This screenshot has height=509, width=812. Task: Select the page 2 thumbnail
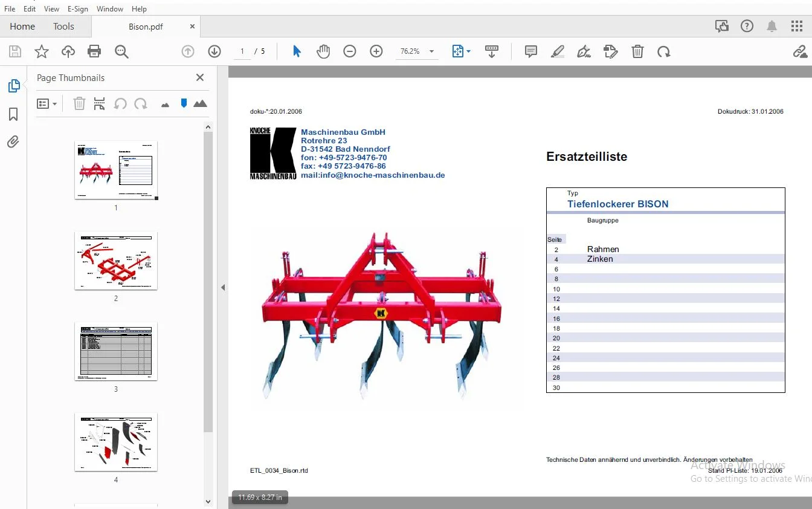(x=116, y=261)
